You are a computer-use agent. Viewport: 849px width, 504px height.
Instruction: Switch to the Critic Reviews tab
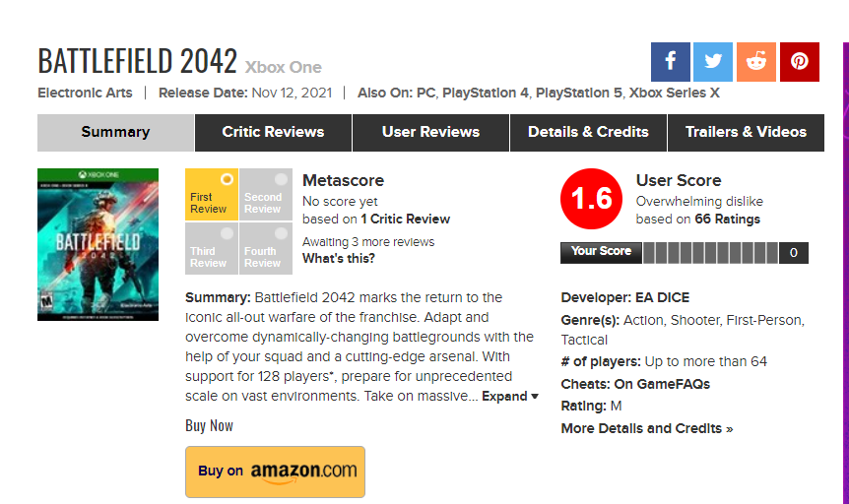click(x=273, y=132)
